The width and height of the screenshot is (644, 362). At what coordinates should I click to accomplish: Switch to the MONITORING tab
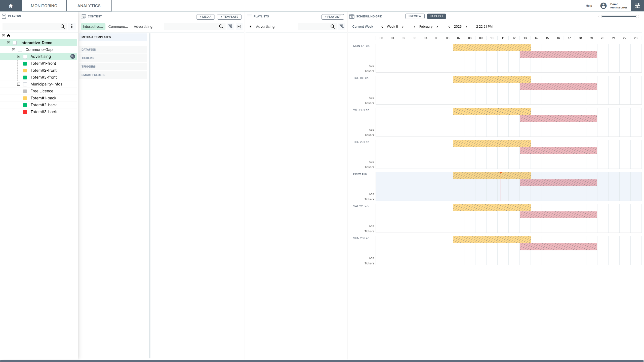[x=44, y=6]
